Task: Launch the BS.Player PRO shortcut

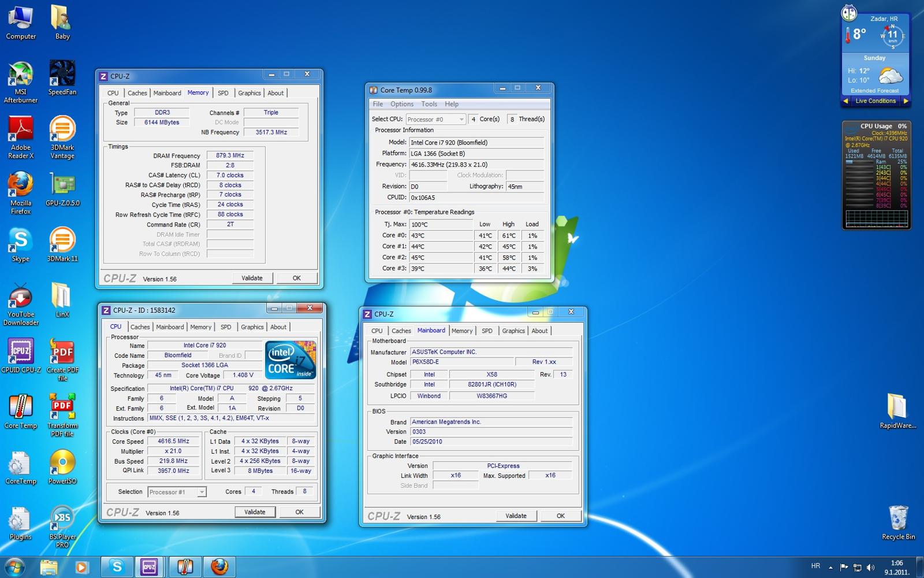Action: [62, 527]
